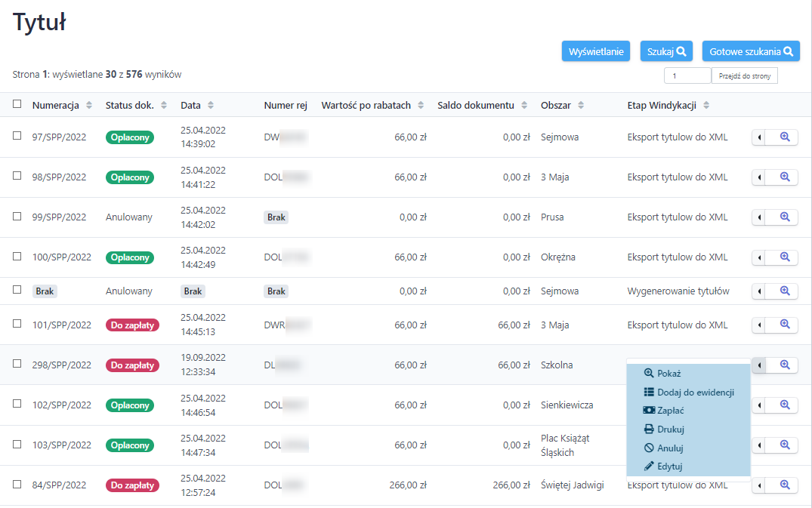Open magnifier preview for row 84/SPP/2022

[785, 485]
